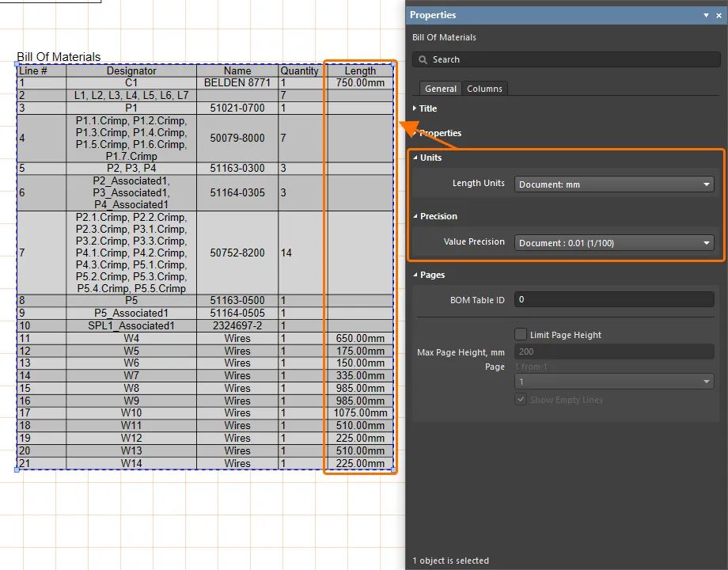Switch to the Columns tab

[484, 89]
